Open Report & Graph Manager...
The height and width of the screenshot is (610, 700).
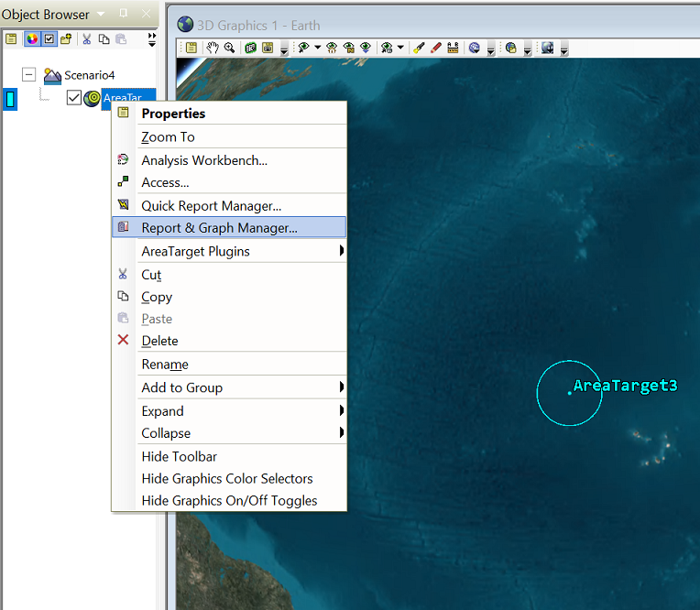[x=229, y=227]
